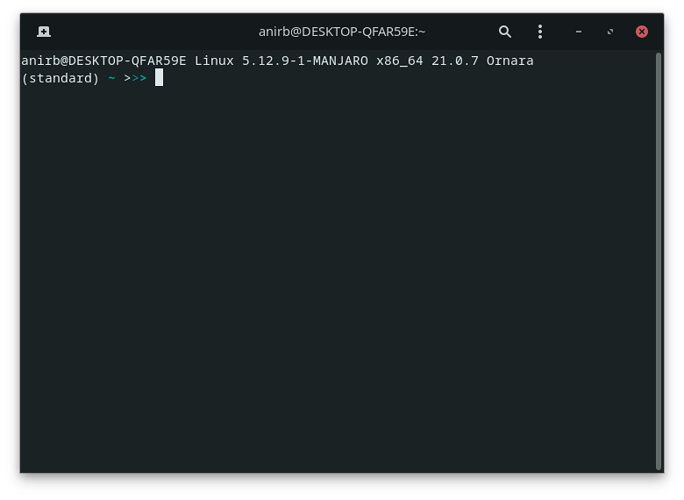Click kernel version 5.12.9-1-MANJARO text
Image resolution: width=684 pixels, height=500 pixels.
pos(305,61)
